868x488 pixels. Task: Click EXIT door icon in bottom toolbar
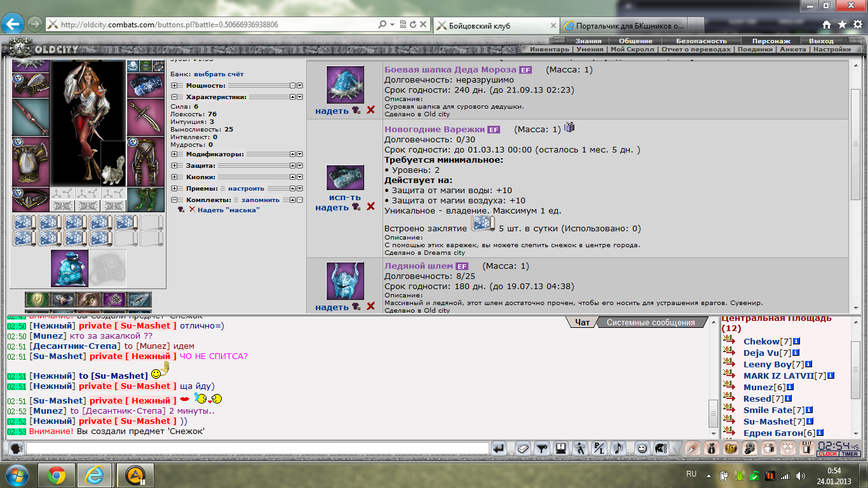(807, 448)
